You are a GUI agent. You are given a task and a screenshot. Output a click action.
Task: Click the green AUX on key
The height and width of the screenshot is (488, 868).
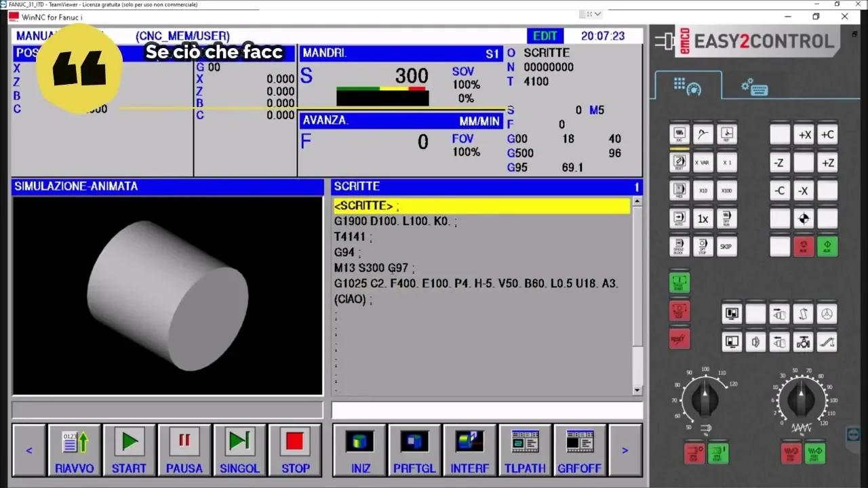(x=828, y=246)
